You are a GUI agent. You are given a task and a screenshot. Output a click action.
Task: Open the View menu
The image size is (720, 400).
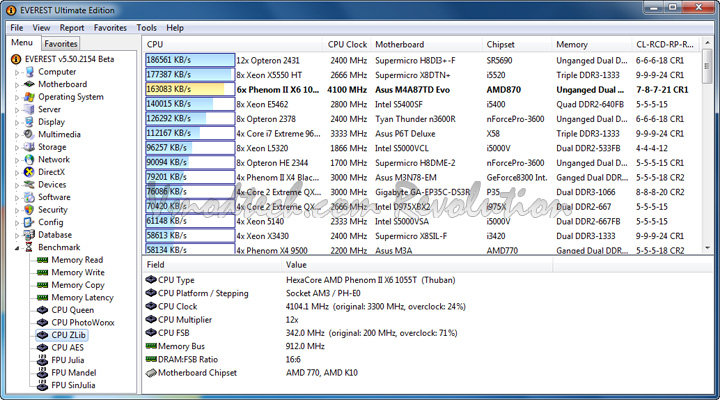(x=41, y=28)
